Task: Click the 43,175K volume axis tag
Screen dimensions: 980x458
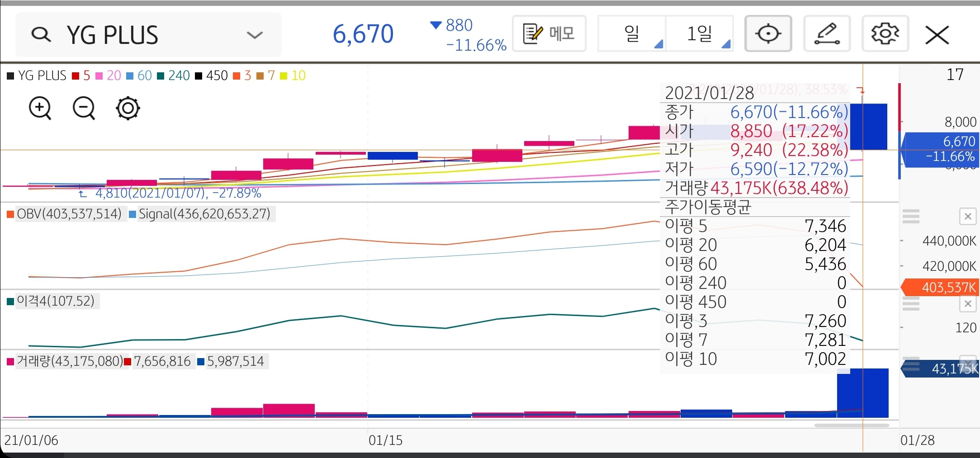Action: (941, 368)
